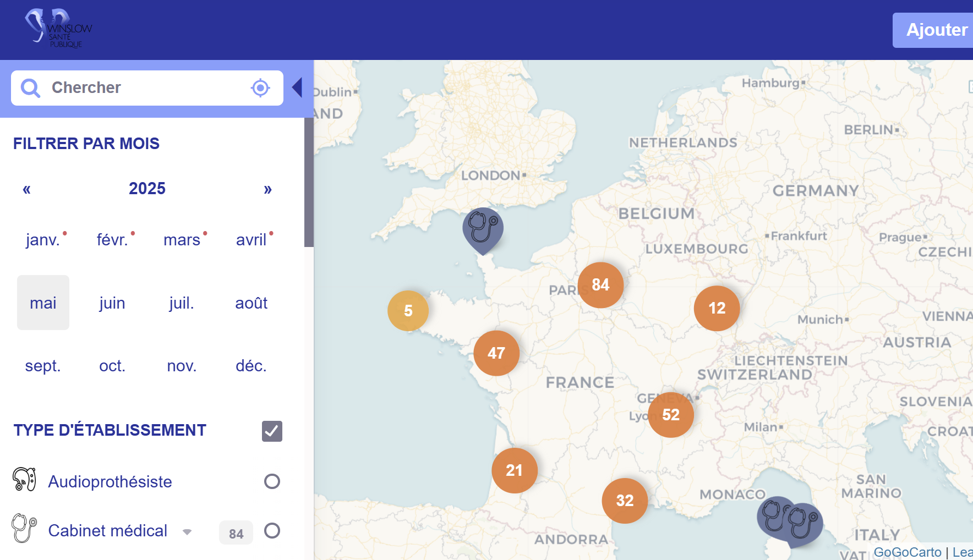The image size is (973, 560).
Task: Expand the Cabinet médical subcategories arrow
Action: pyautogui.click(x=187, y=532)
